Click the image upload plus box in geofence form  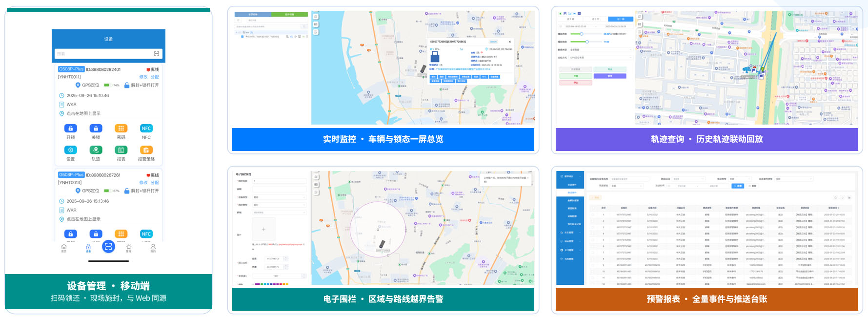263,229
